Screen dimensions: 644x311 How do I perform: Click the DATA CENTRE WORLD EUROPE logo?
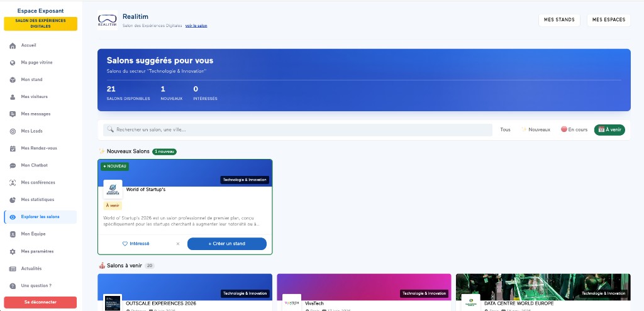(x=470, y=303)
